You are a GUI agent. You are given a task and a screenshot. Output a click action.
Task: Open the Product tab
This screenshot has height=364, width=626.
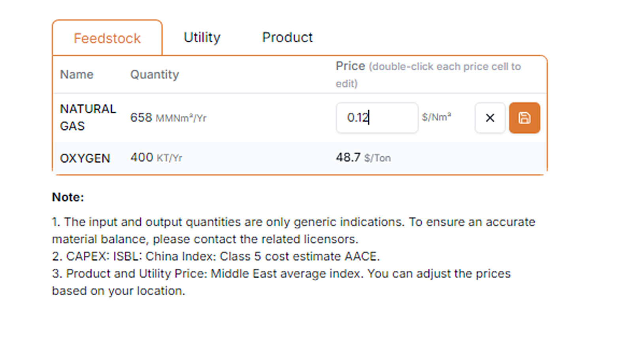[287, 38]
